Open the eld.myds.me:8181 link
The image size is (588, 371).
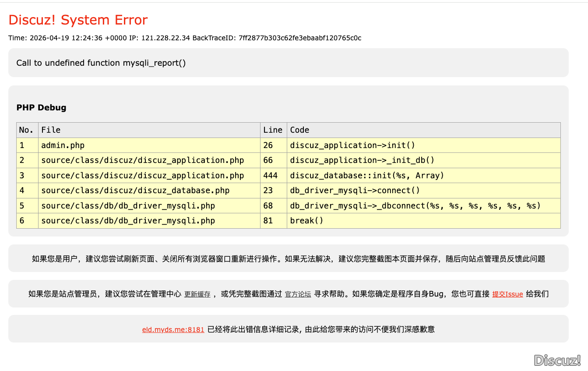click(173, 329)
